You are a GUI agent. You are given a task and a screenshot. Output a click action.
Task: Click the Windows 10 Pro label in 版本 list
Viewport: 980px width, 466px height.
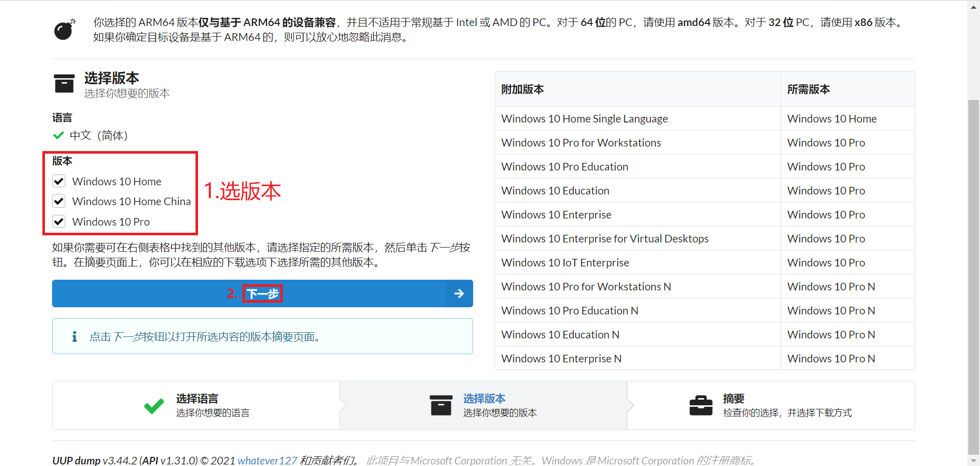pyautogui.click(x=111, y=222)
